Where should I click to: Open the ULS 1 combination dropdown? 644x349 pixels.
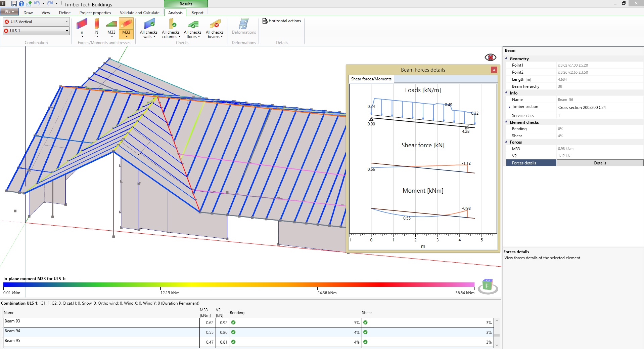pyautogui.click(x=36, y=31)
